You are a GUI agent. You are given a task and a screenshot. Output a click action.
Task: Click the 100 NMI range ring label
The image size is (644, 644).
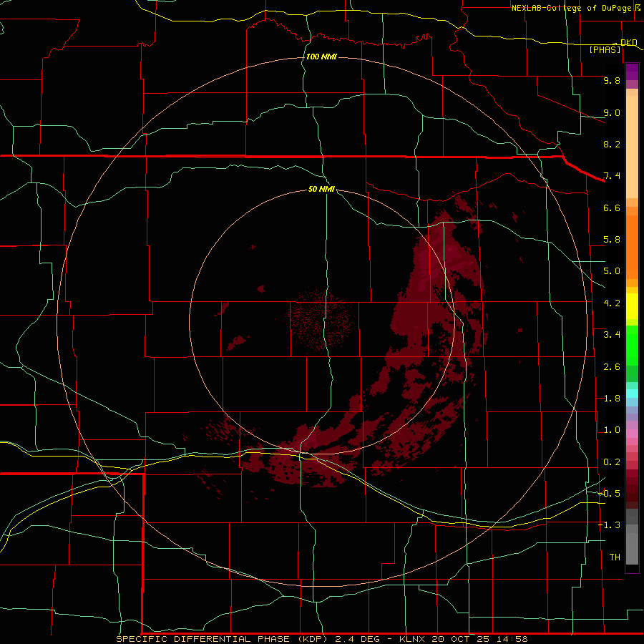(x=321, y=57)
